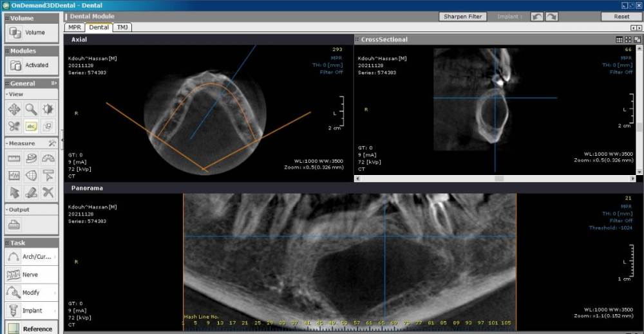Image resolution: width=644 pixels, height=334 pixels.
Task: Open the Volume module button
Action: click(x=31, y=32)
